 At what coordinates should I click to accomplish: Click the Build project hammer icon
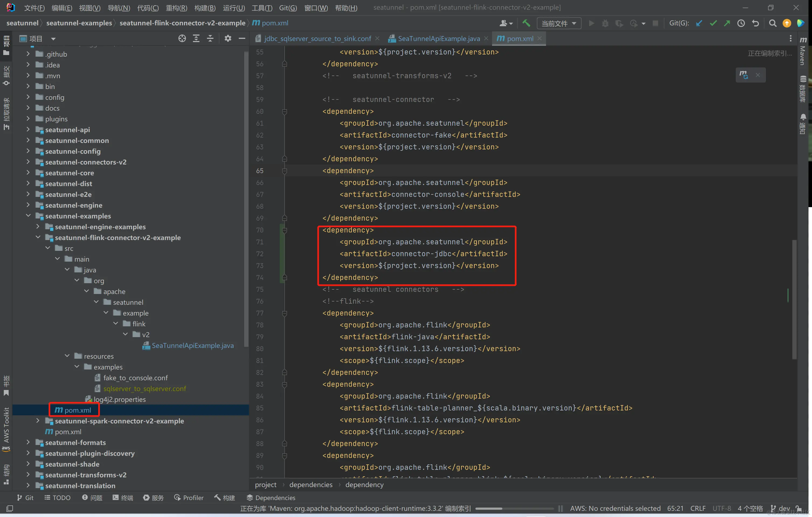pyautogui.click(x=526, y=23)
